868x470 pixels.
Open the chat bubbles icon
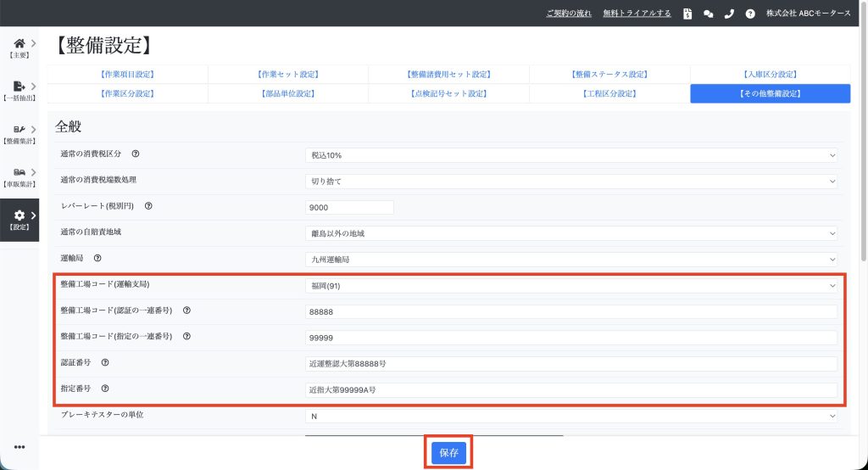709,14
